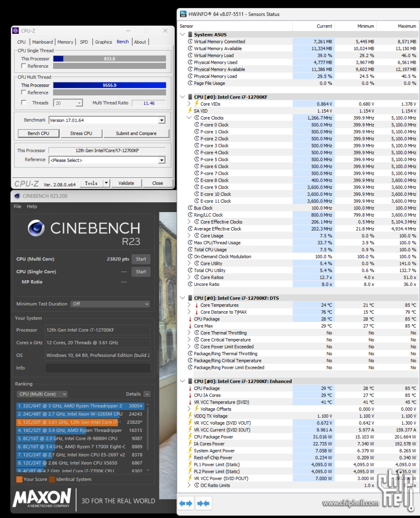
Task: Click the CPU Package thermometer icon in DTS
Action: [x=190, y=319]
